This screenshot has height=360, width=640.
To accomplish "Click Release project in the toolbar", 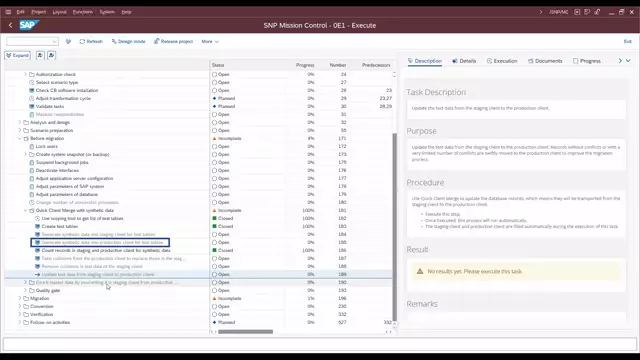I will [173, 41].
